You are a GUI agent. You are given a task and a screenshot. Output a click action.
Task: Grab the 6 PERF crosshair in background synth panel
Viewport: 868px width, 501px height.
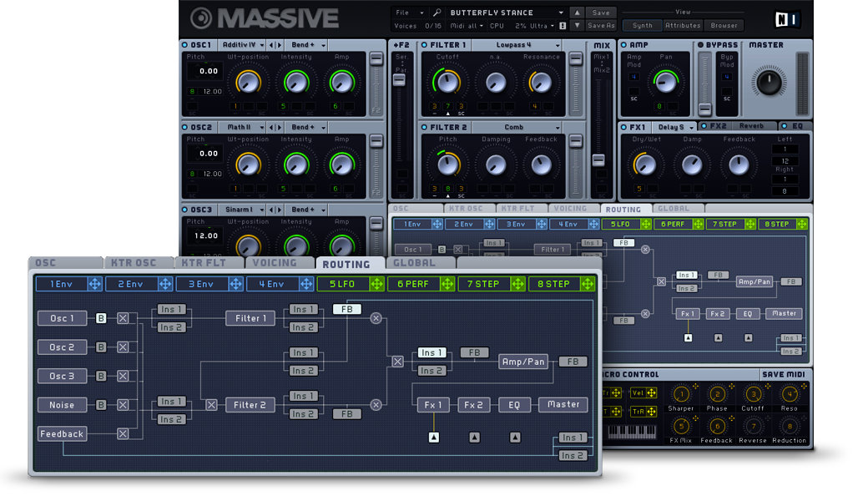[698, 225]
